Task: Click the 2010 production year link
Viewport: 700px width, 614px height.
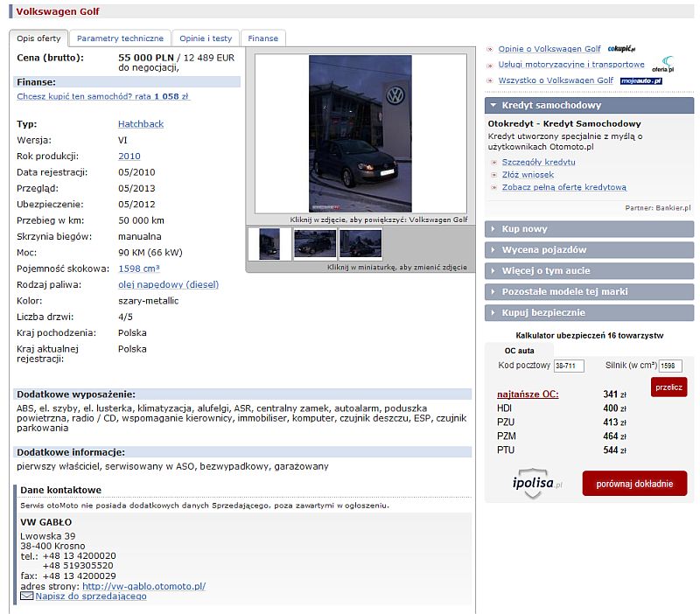Action: pyautogui.click(x=129, y=157)
